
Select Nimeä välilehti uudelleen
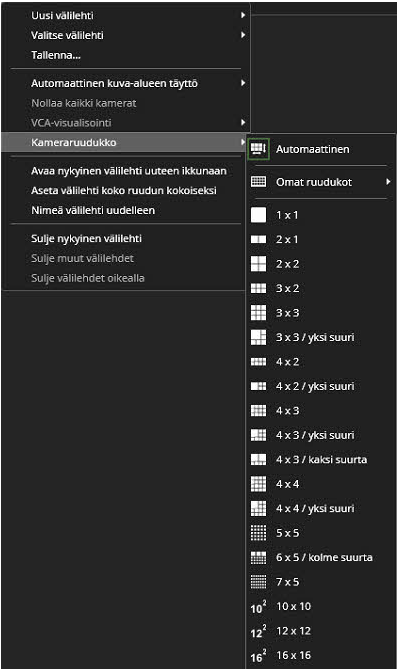click(x=93, y=210)
